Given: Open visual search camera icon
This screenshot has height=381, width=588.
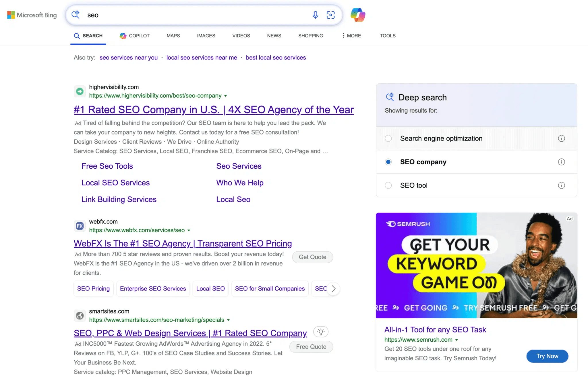Looking at the screenshot, I should coord(331,15).
